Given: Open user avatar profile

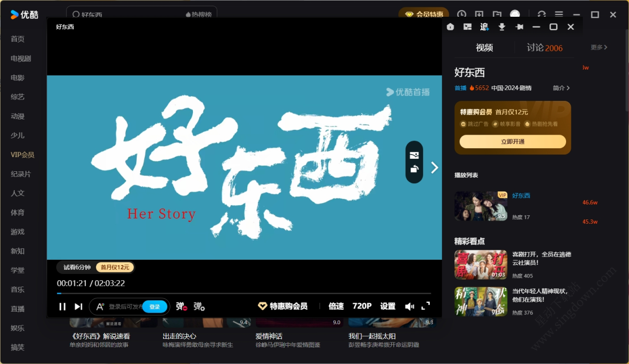Looking at the screenshot, I should [x=515, y=15].
